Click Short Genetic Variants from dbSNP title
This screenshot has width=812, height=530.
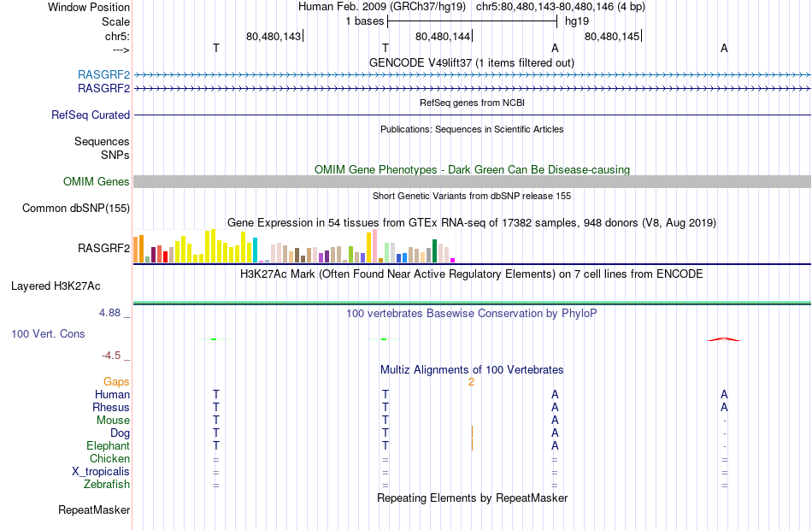click(472, 196)
